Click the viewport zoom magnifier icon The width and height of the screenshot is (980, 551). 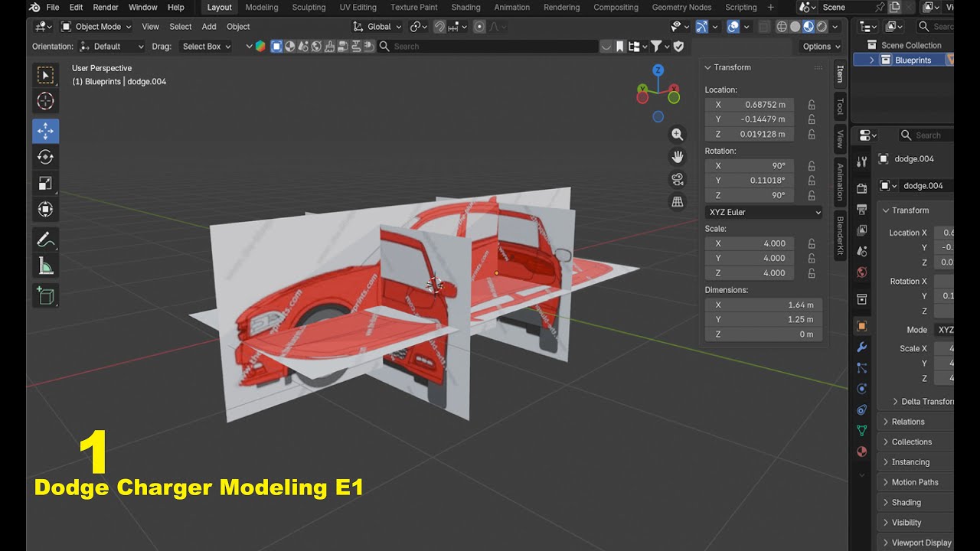(x=678, y=134)
